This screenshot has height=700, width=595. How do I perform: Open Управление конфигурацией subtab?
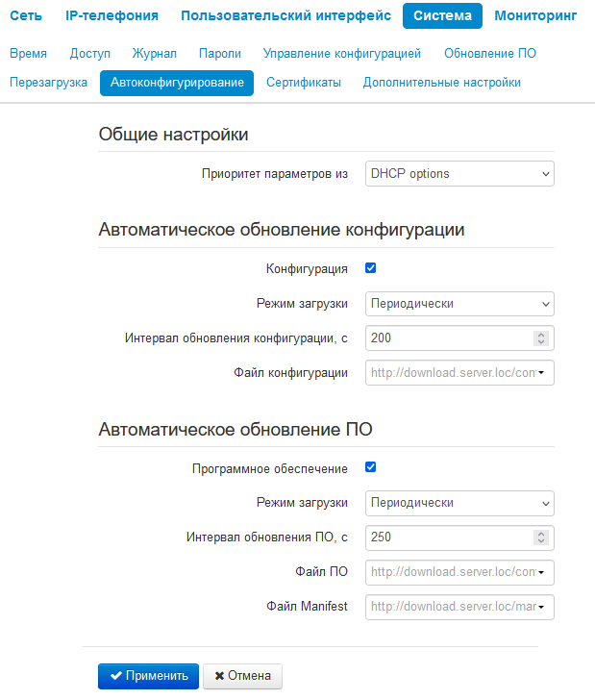[x=342, y=54]
